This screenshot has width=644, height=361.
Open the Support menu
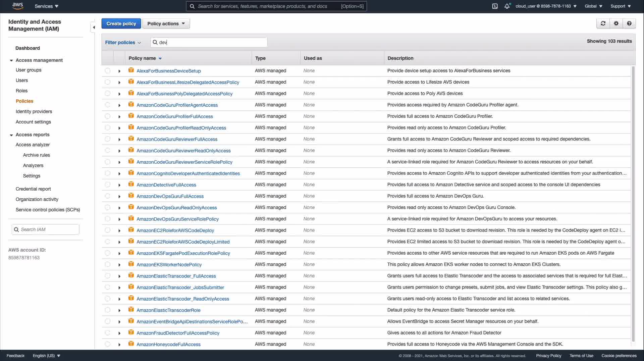point(621,6)
